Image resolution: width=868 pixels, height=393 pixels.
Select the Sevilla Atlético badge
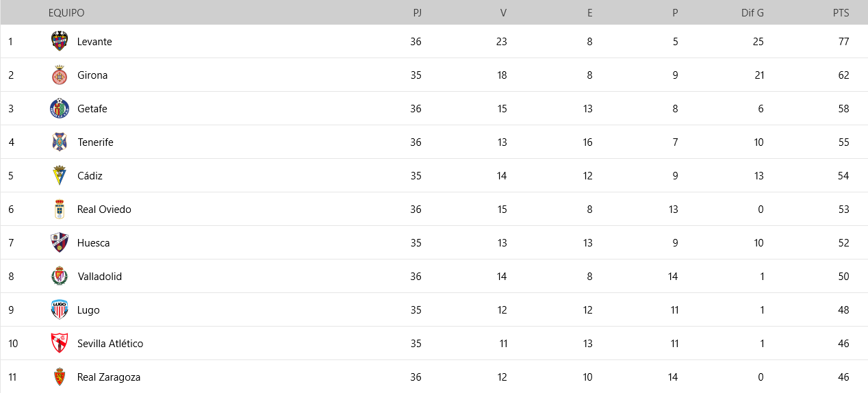pyautogui.click(x=60, y=343)
